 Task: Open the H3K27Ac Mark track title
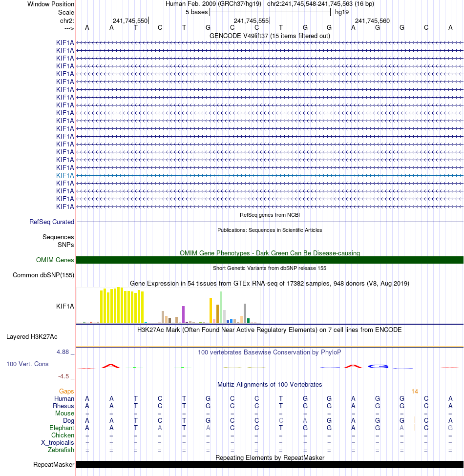270,330
